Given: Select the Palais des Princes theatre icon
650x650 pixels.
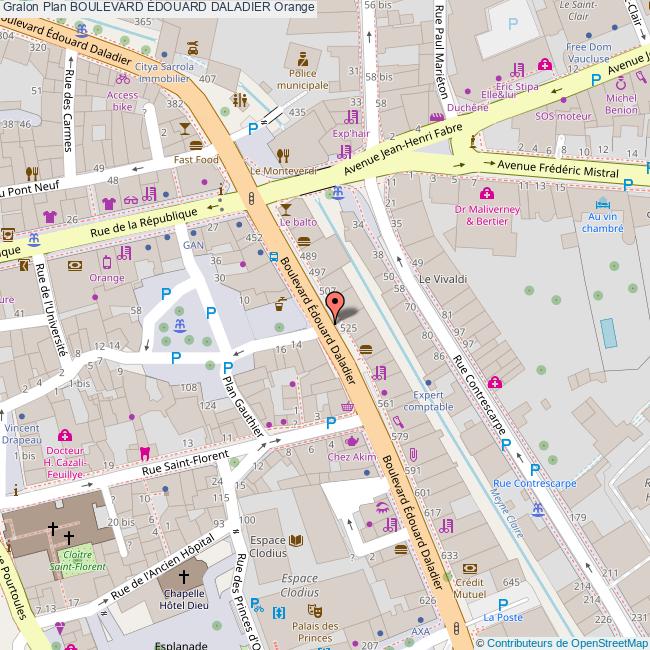Looking at the screenshot, I should point(314,608).
